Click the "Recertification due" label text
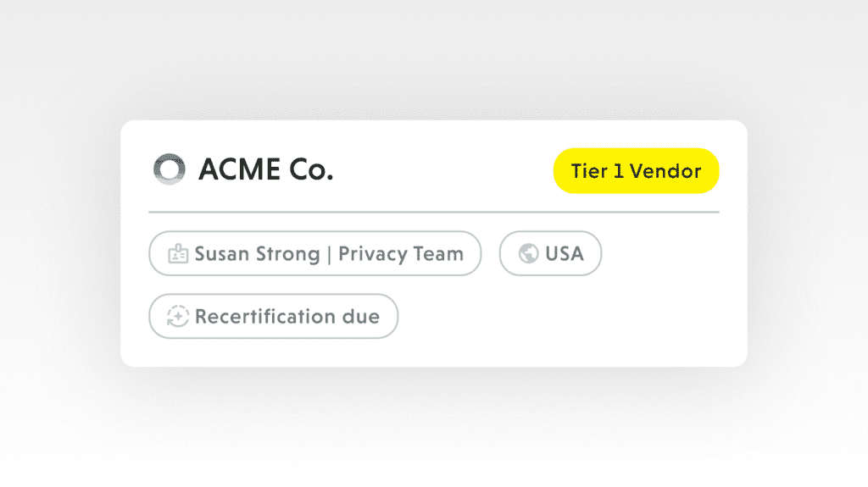Image resolution: width=868 pixels, height=487 pixels. pyautogui.click(x=287, y=317)
